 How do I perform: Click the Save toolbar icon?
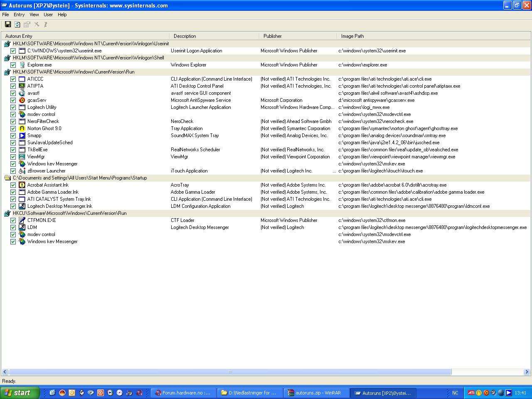(7, 25)
